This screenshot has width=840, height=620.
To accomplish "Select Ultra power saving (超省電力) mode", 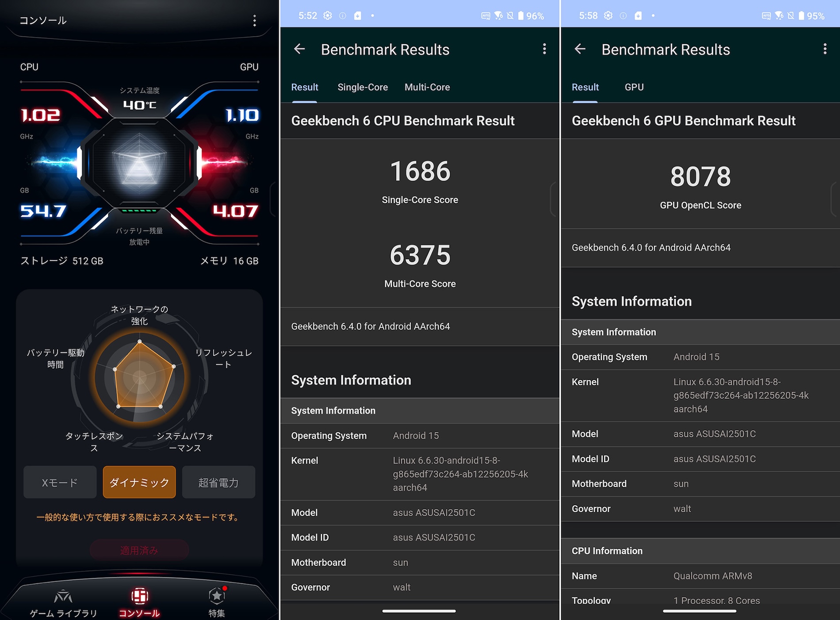I will point(218,482).
